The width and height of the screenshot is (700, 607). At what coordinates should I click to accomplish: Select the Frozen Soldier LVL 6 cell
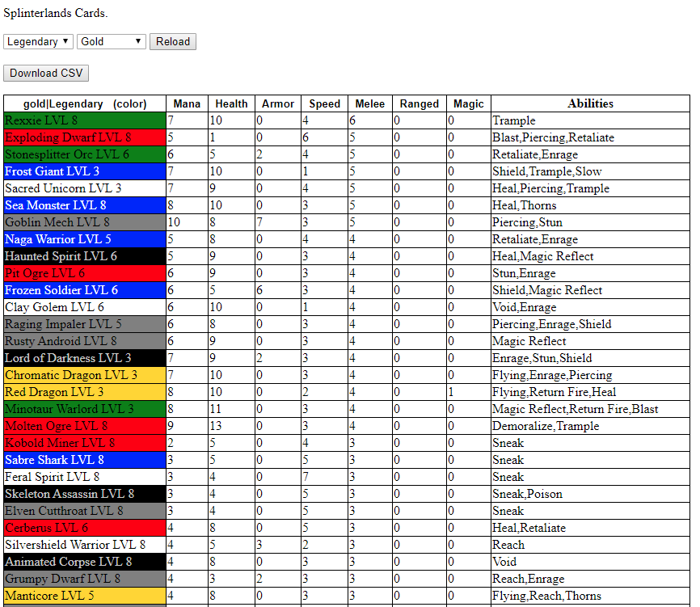(x=85, y=290)
